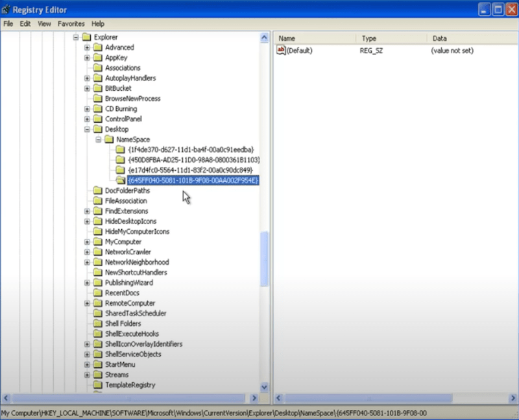Select folder icon of {450D8FBA-AD25-11D0-98A8-0800361B1103}

120,160
